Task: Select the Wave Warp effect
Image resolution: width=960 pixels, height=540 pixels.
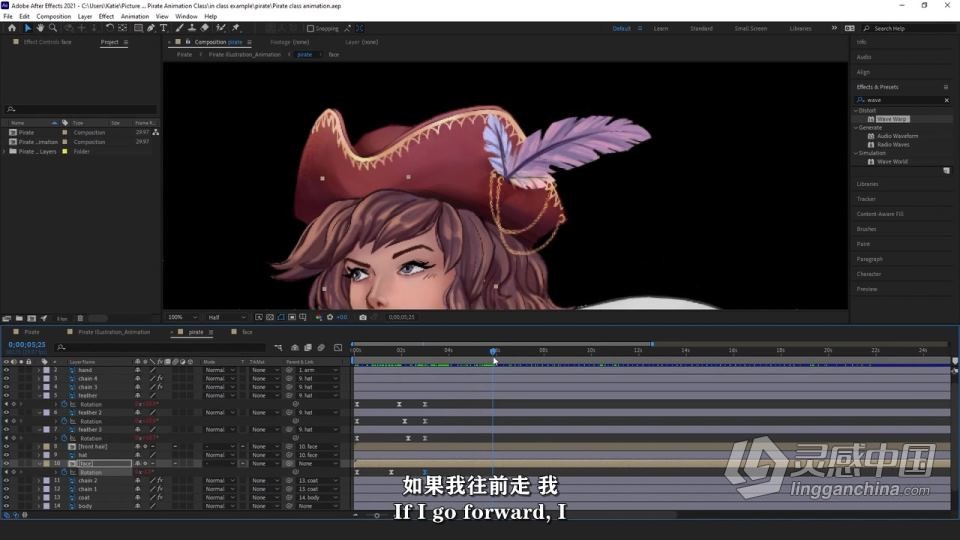Action: coord(893,119)
